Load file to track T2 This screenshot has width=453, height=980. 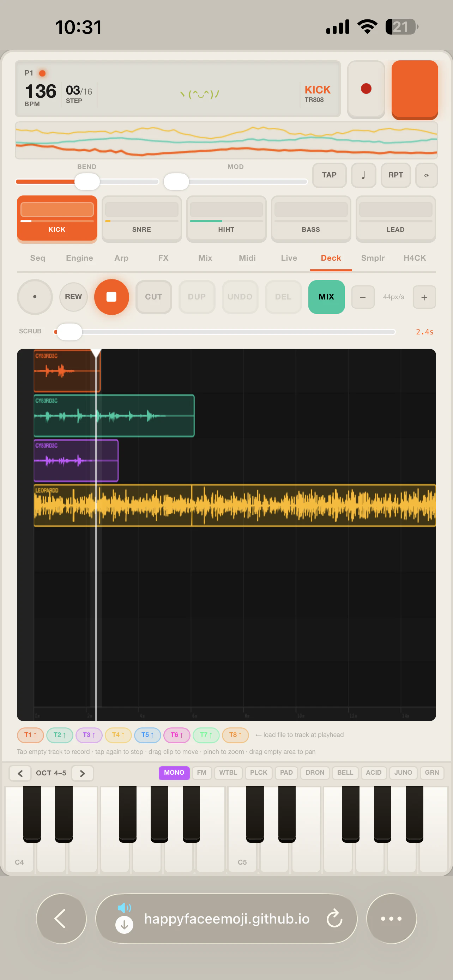coord(60,735)
